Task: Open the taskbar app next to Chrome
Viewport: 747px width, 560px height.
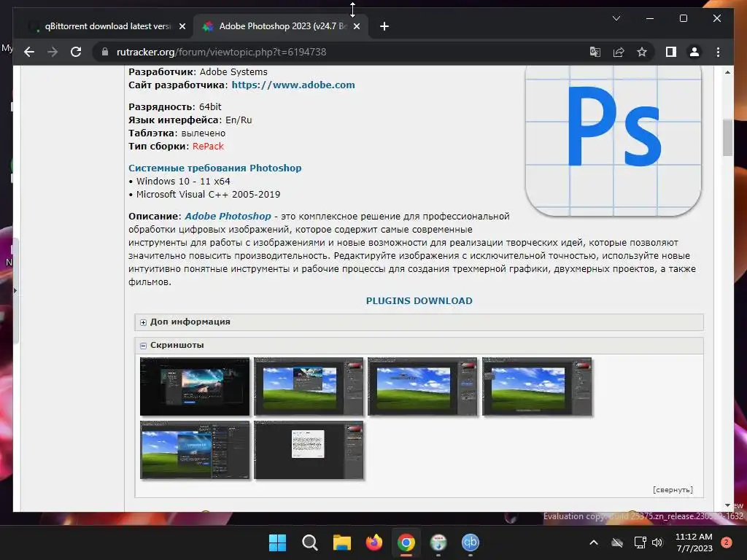Action: (x=438, y=542)
